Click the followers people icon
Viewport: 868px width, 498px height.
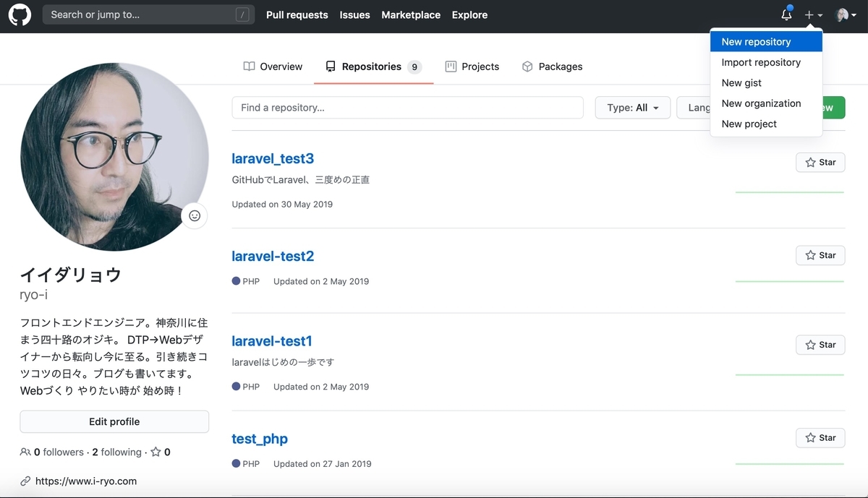click(x=25, y=452)
